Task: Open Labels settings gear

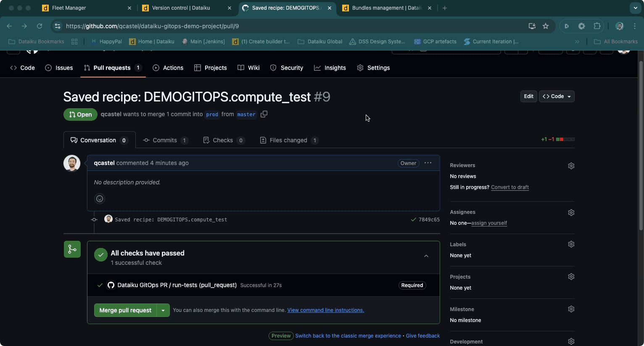Action: [x=571, y=244]
